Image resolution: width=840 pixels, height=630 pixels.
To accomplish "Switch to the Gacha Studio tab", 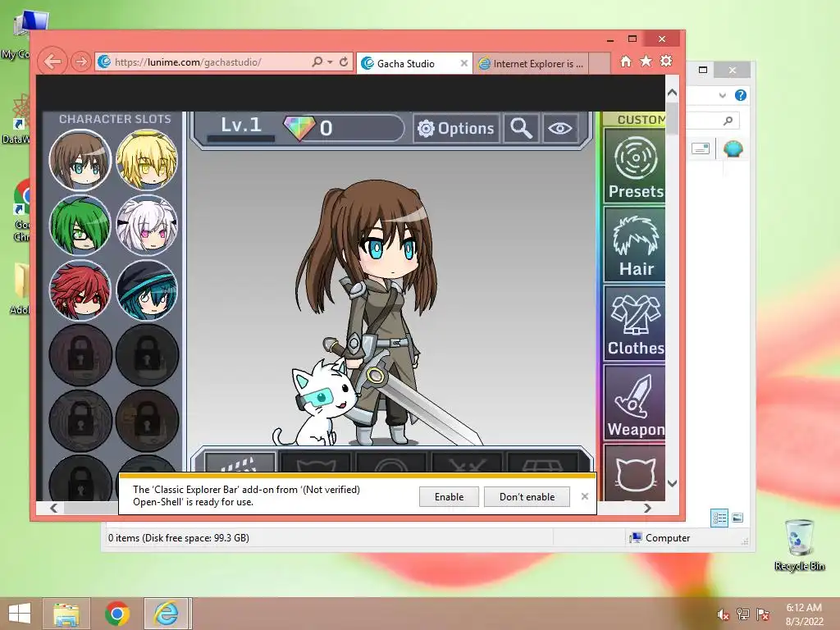I will pyautogui.click(x=407, y=64).
